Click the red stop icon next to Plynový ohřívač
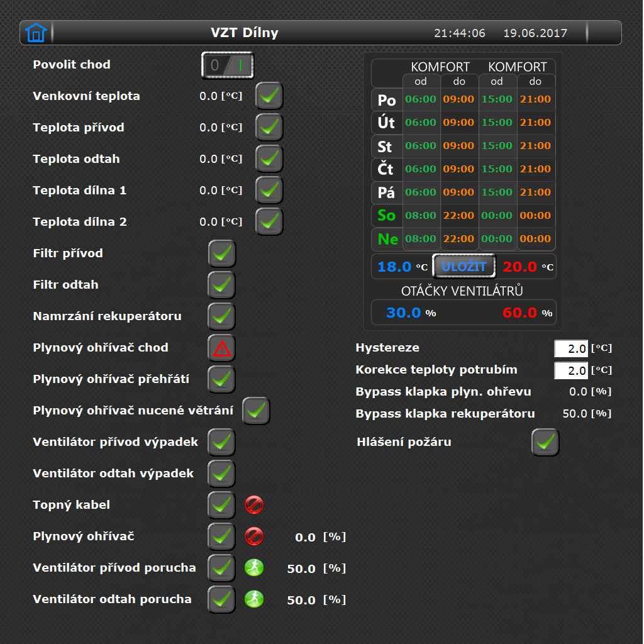644x644 pixels. click(x=254, y=536)
